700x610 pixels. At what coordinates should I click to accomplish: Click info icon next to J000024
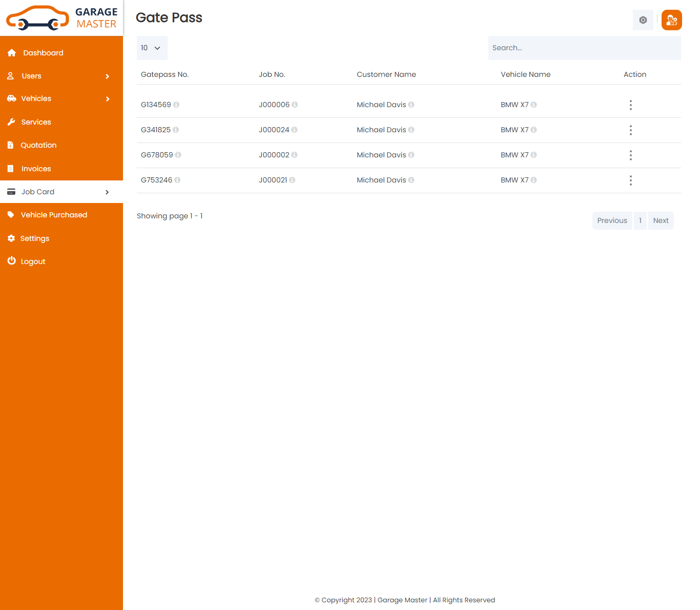pyautogui.click(x=295, y=130)
